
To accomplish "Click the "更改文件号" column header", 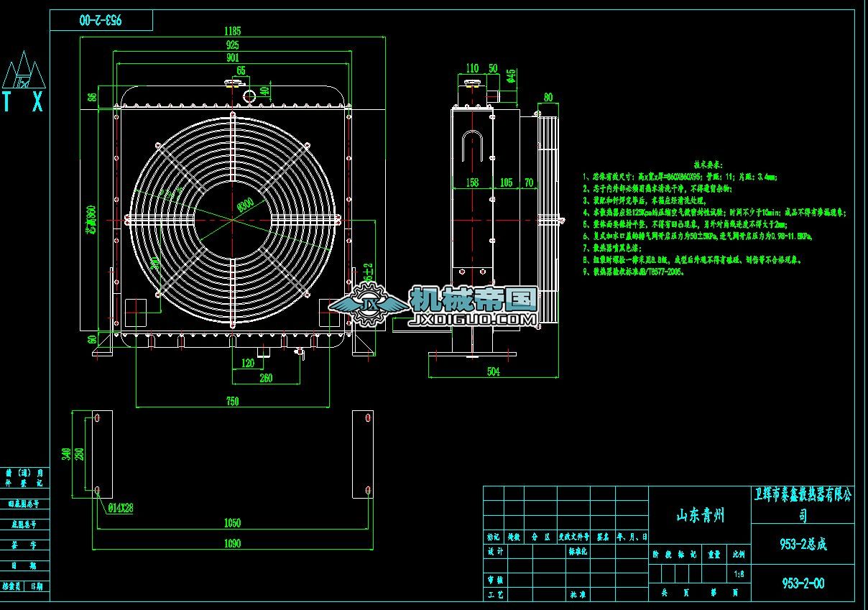I will 574,536.
